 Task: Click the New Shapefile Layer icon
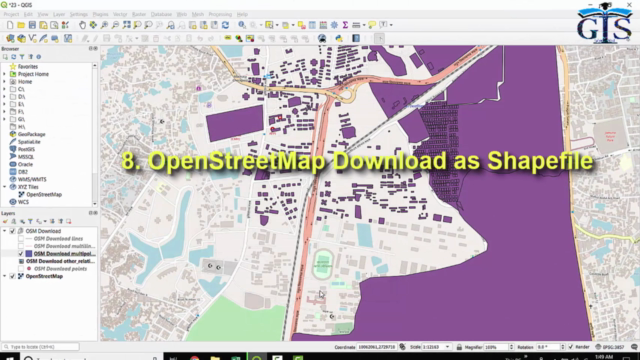click(x=33, y=38)
